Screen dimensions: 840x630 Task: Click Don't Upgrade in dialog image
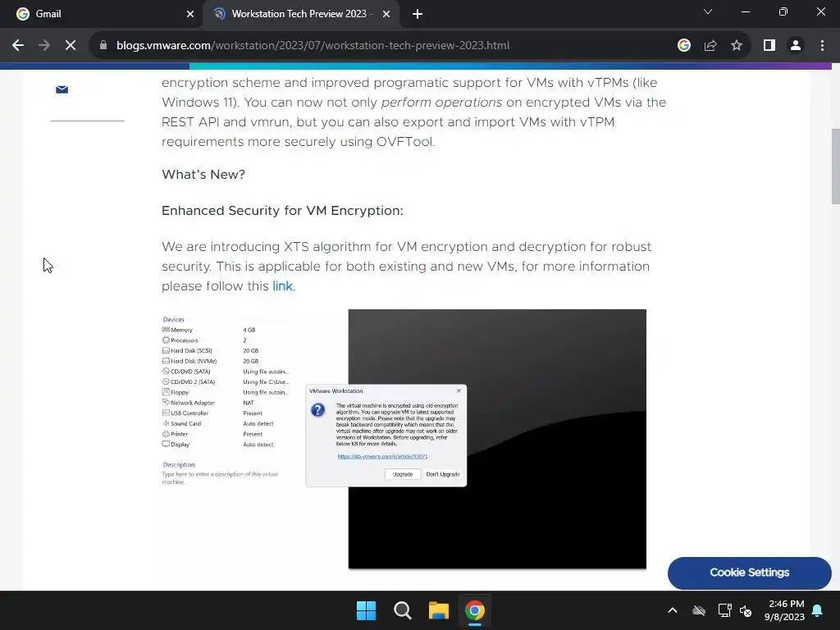[x=442, y=474]
